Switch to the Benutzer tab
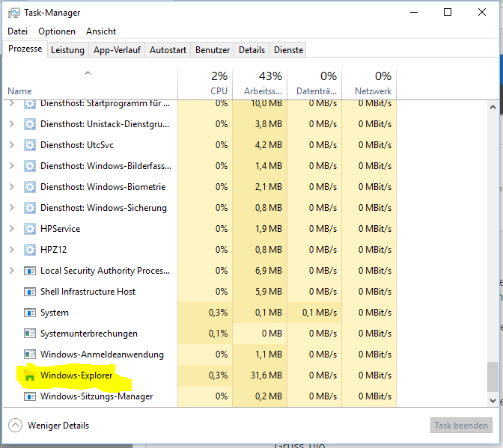The width and height of the screenshot is (503, 448). click(x=213, y=50)
